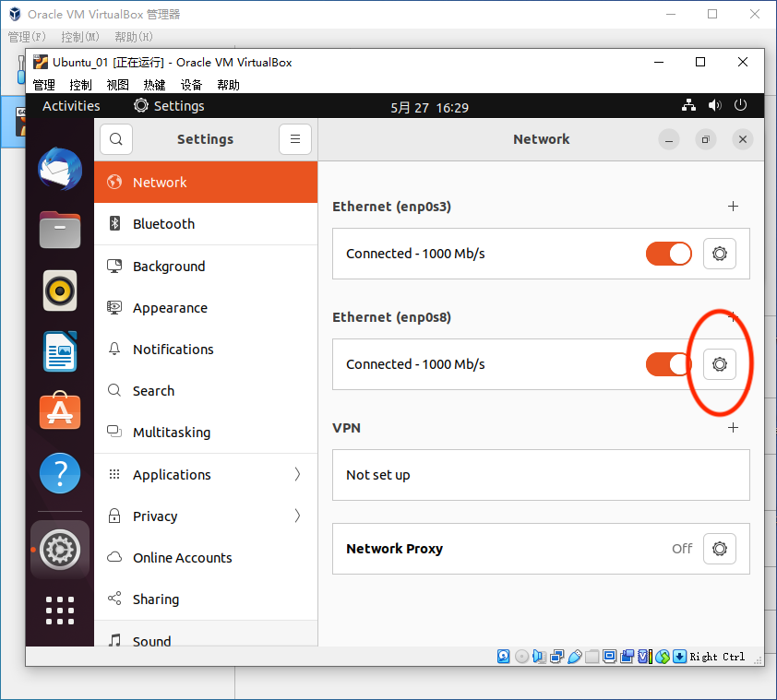This screenshot has width=777, height=700.
Task: Select Online Accounts in the Settings sidebar
Action: point(206,558)
